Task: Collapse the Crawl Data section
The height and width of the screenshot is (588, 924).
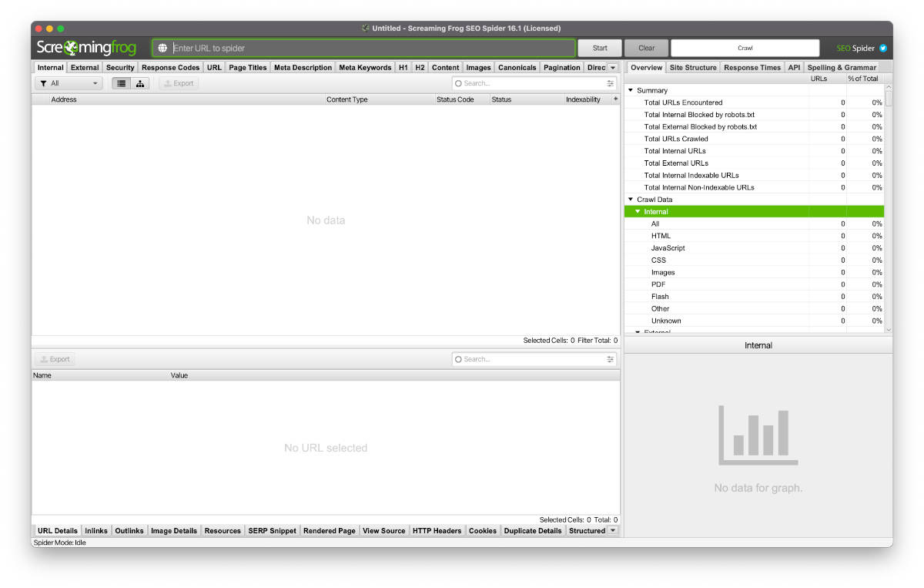Action: pos(631,200)
